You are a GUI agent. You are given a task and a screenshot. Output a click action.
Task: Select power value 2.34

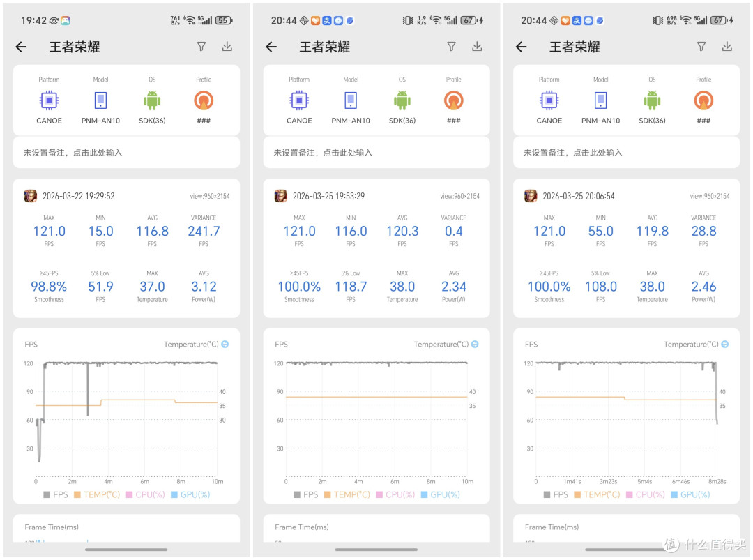454,287
